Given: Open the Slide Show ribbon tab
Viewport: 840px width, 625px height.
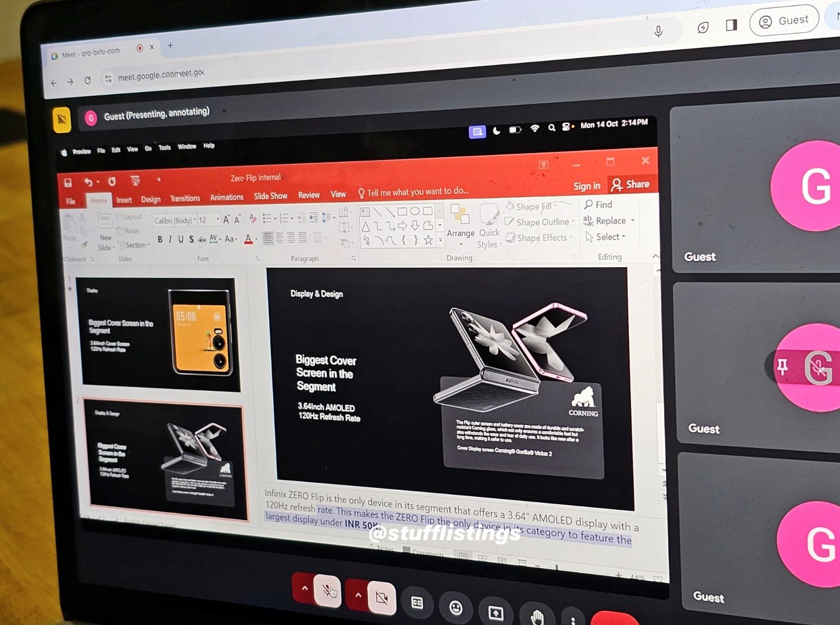Looking at the screenshot, I should tap(271, 196).
